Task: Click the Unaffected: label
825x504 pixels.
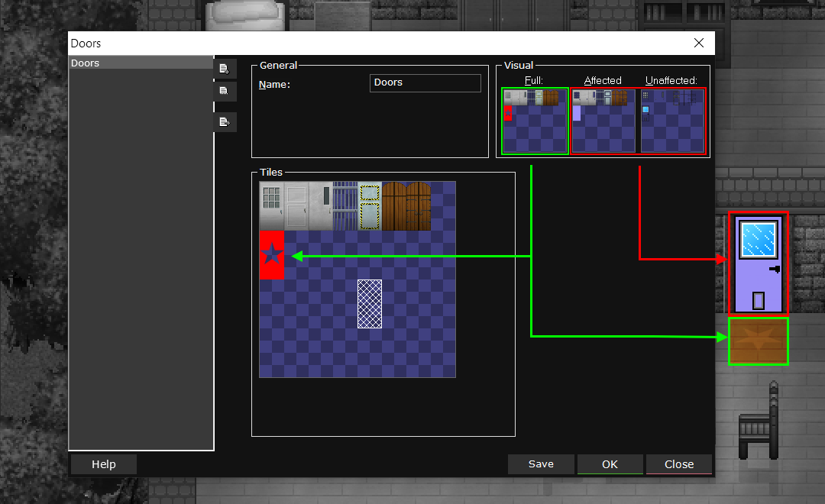Action: pos(671,80)
